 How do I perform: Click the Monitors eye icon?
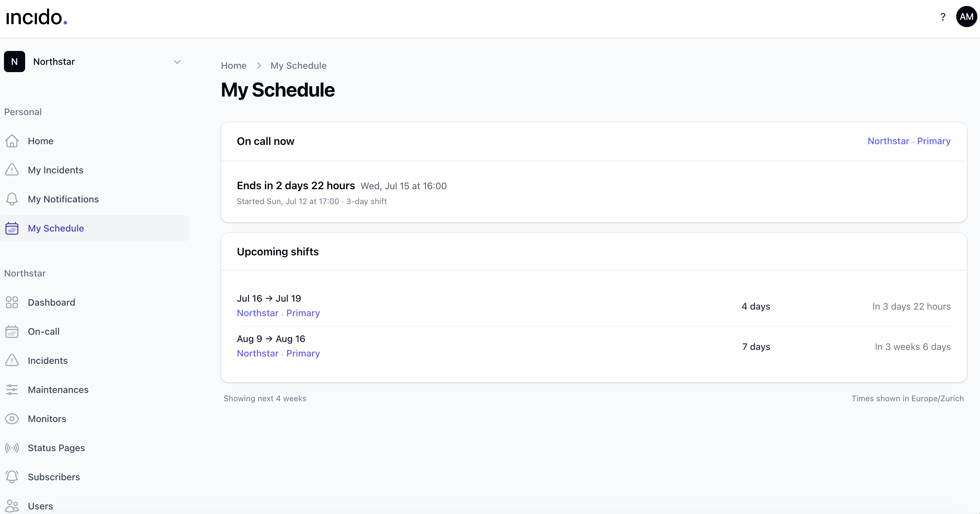(12, 419)
